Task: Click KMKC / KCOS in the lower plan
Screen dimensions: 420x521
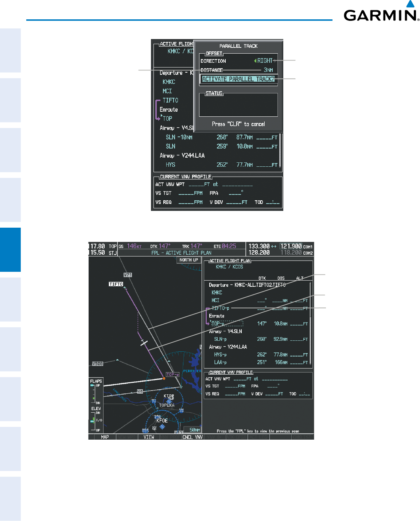Action: tap(229, 267)
